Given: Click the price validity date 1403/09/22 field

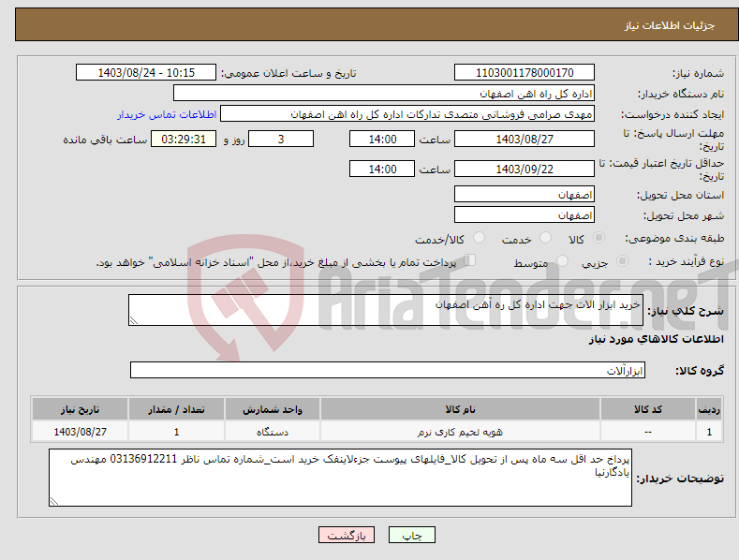Looking at the screenshot, I should 525,169.
